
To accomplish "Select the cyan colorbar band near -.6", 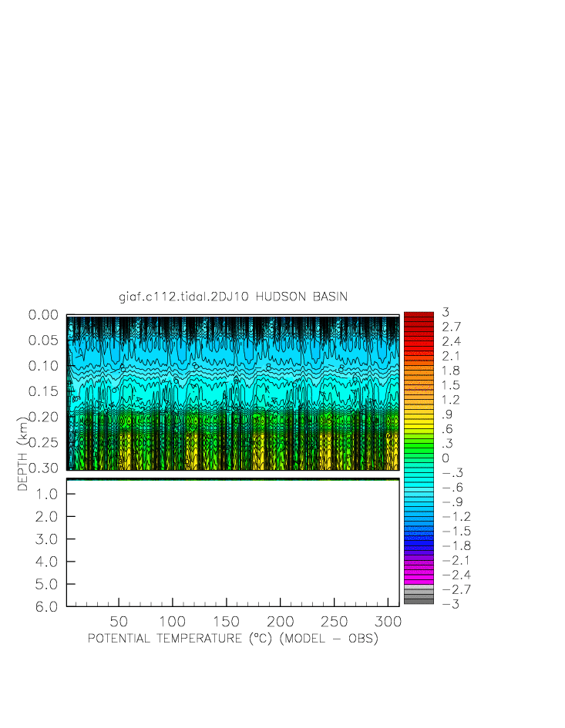I will (419, 488).
